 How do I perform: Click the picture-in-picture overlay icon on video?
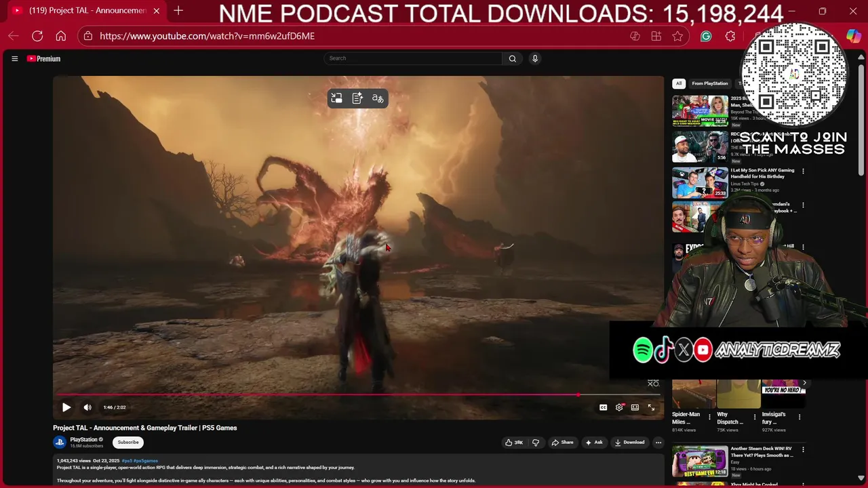336,99
